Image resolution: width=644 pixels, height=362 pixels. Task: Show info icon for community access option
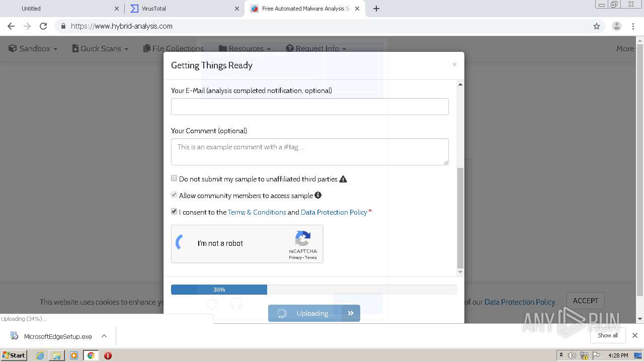[x=318, y=195]
